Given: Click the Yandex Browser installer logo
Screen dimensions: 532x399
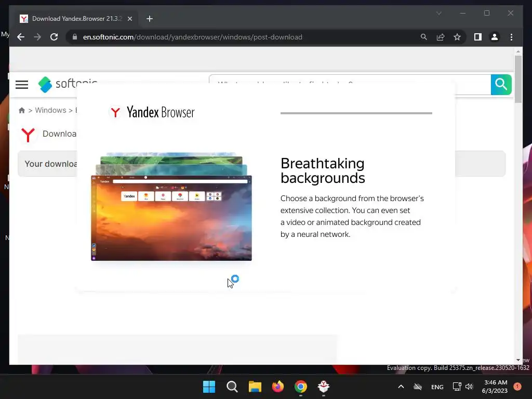Looking at the screenshot, I should pos(152,112).
